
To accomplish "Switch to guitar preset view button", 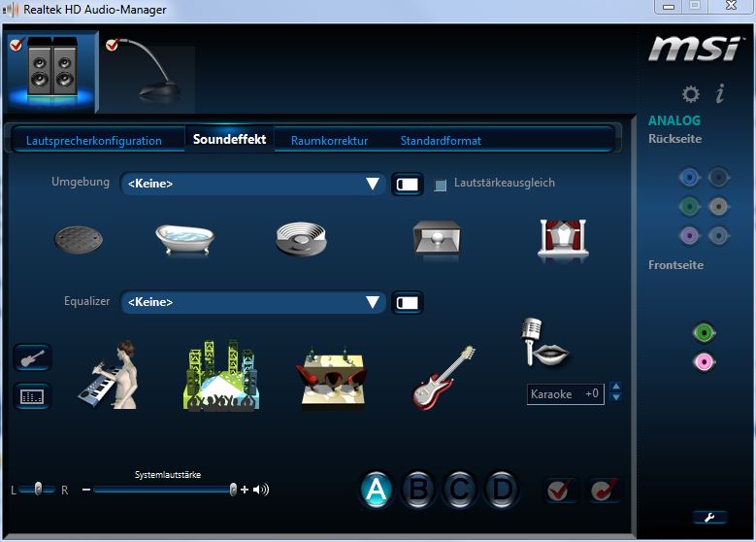I will click(32, 357).
